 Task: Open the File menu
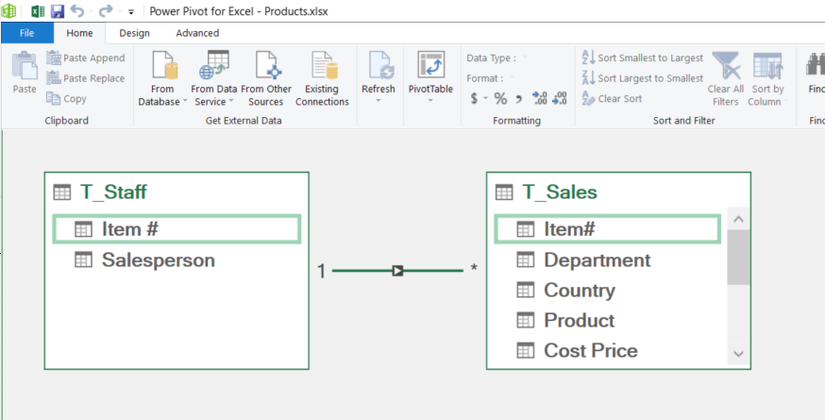click(27, 33)
